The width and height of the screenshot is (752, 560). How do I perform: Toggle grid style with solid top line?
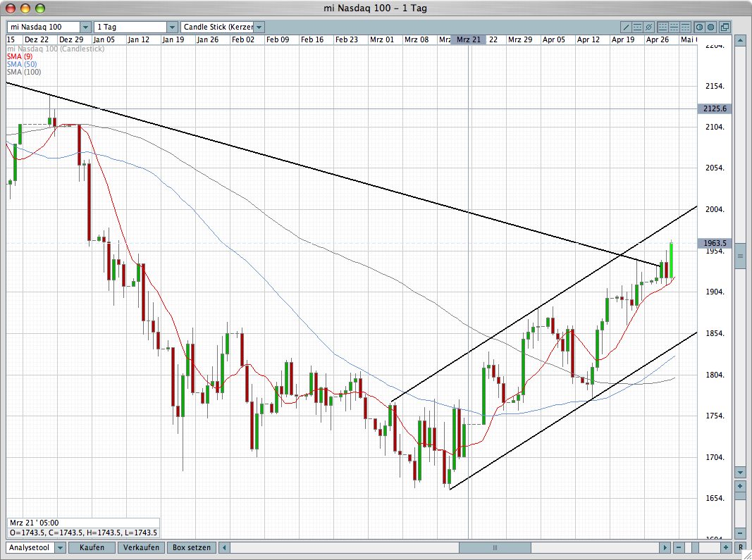click(x=685, y=27)
